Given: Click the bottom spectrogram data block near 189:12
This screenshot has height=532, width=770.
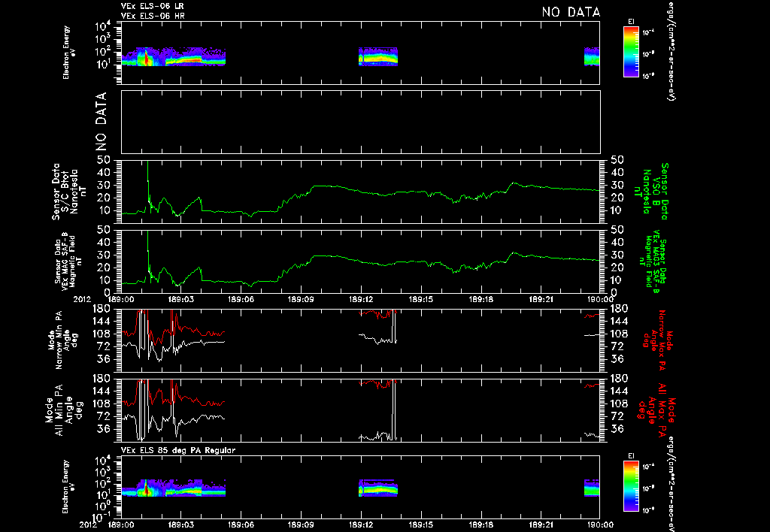Looking at the screenshot, I should pyautogui.click(x=377, y=488).
